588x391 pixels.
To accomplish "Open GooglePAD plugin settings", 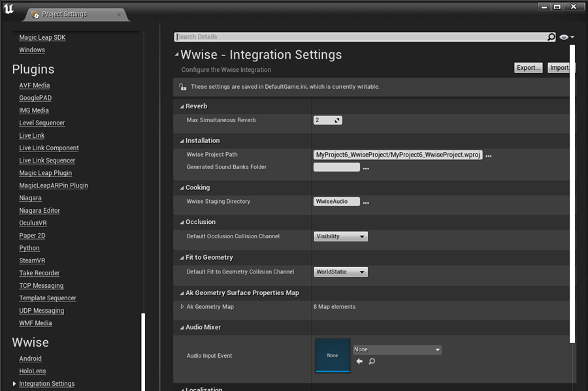I will (x=35, y=98).
